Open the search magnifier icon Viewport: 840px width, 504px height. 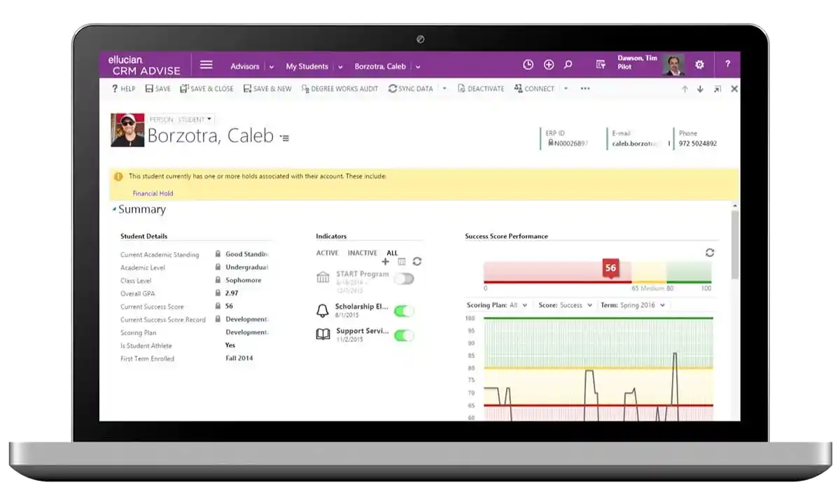[x=568, y=65]
